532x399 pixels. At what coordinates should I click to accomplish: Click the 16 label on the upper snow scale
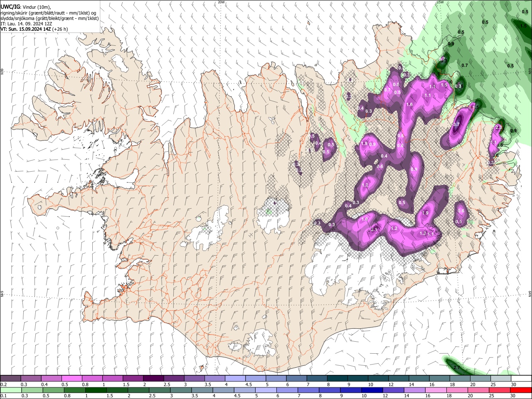tap(431, 384)
